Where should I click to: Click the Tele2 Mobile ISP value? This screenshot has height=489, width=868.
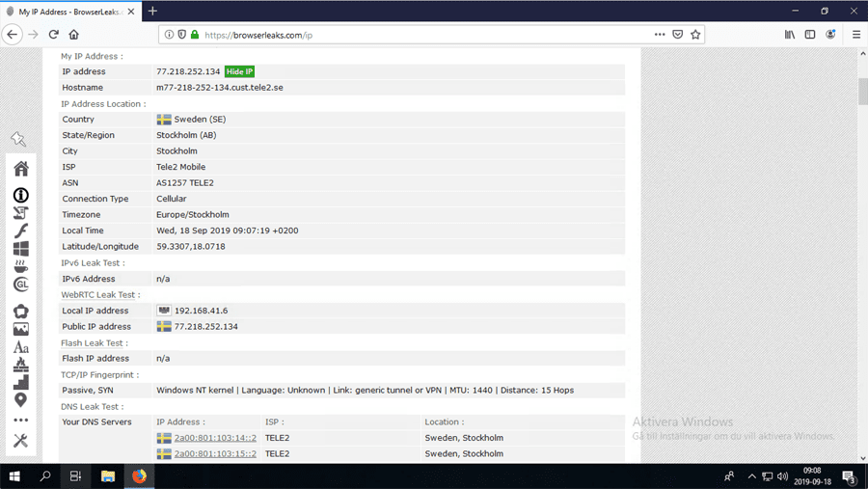coord(181,167)
